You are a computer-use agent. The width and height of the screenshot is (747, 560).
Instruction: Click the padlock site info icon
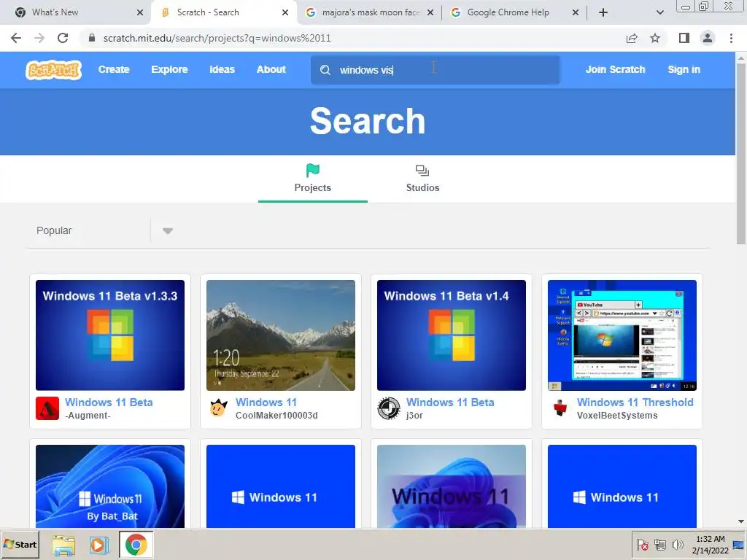click(x=92, y=38)
